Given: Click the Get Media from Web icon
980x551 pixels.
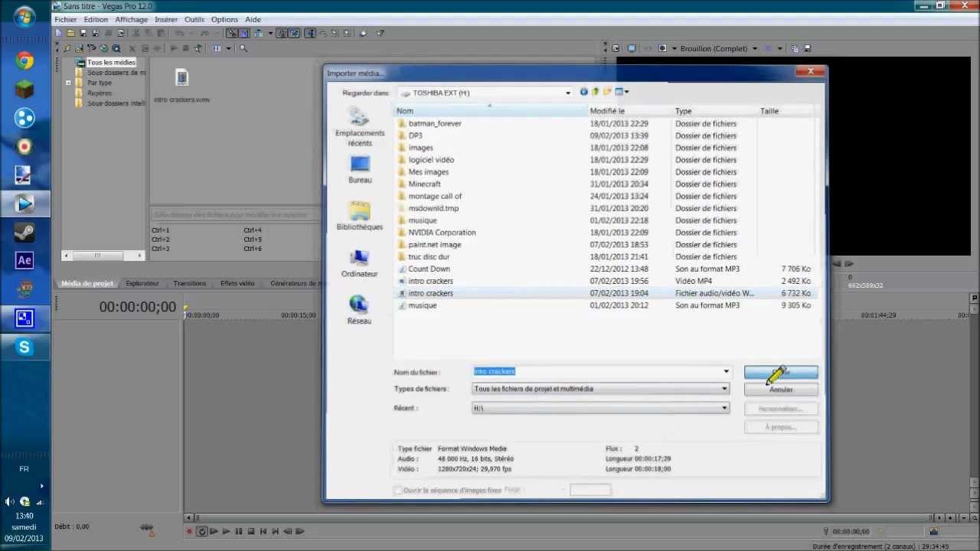Looking at the screenshot, I should (x=116, y=48).
